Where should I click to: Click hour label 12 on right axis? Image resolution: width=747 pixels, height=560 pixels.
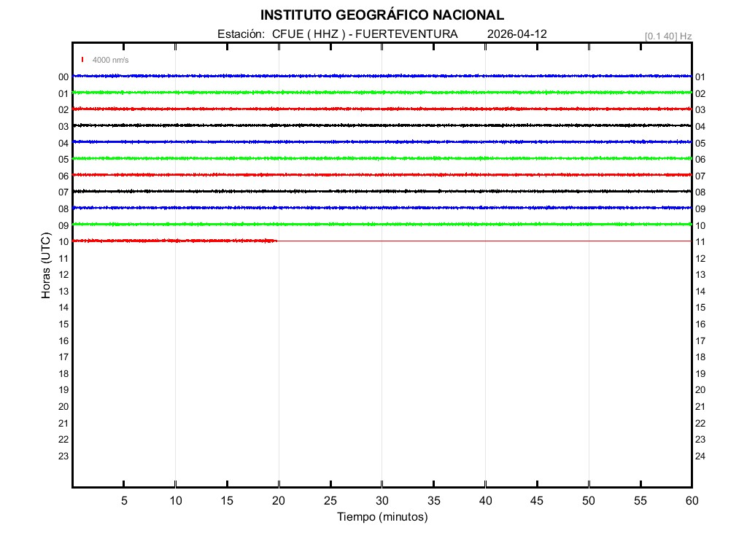tap(700, 259)
